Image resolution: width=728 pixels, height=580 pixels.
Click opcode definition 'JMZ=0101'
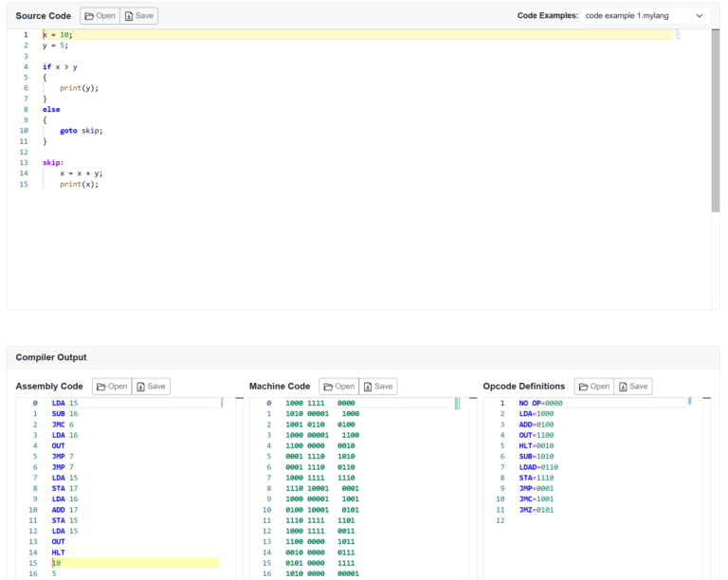pos(537,510)
